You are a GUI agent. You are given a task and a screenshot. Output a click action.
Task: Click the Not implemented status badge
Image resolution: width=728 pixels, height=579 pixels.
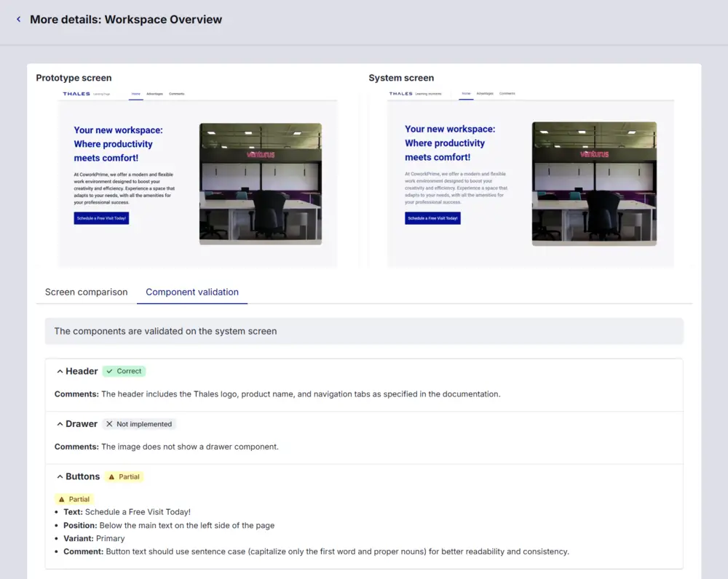pyautogui.click(x=139, y=424)
